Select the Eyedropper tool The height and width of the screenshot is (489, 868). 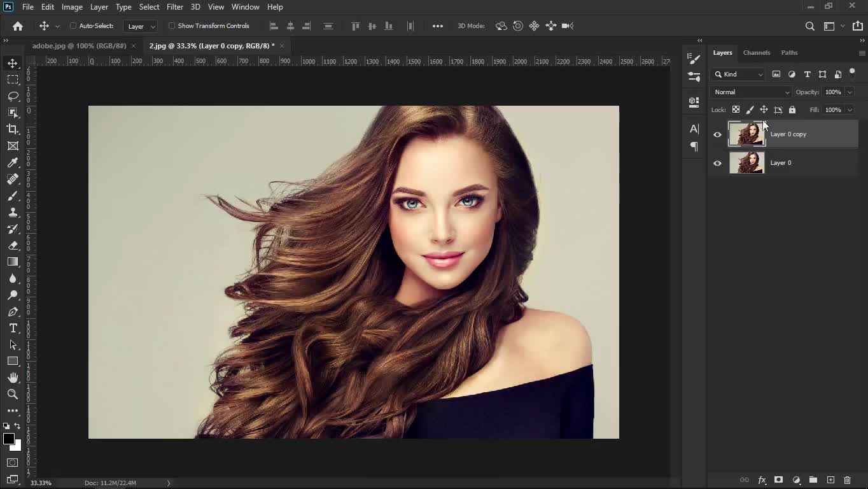click(x=13, y=163)
